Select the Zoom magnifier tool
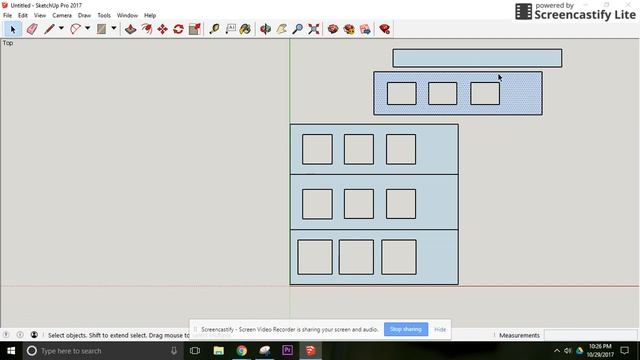This screenshot has width=640, height=360. 298,29
